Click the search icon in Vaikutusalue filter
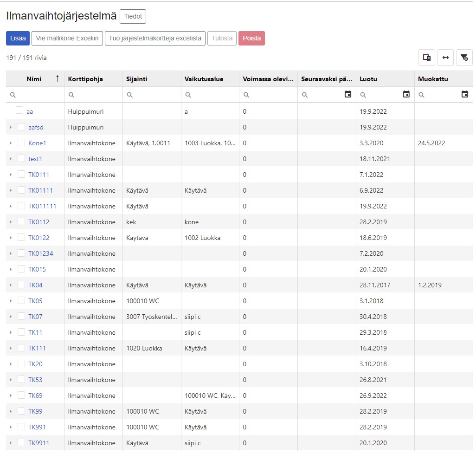The width and height of the screenshot is (476, 454). 188,95
